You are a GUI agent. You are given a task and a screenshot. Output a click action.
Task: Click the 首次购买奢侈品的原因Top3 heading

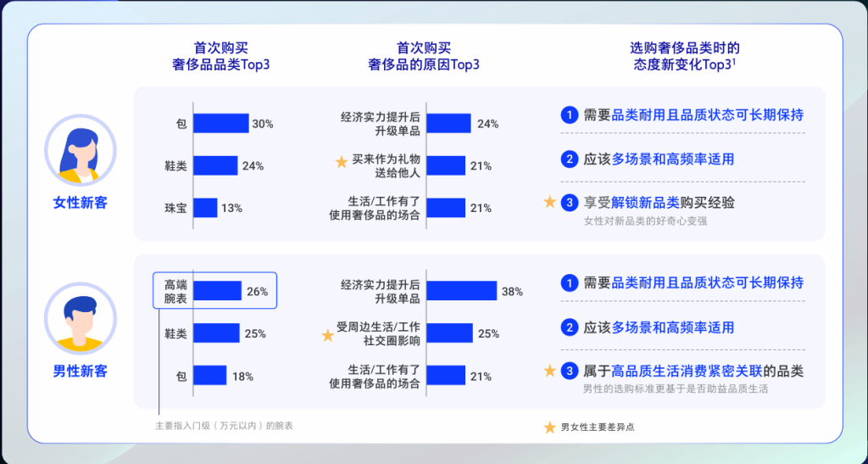[424, 56]
